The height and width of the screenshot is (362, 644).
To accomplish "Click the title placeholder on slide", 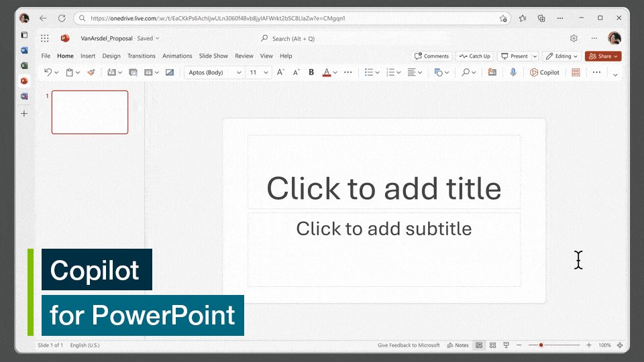I will click(x=384, y=172).
